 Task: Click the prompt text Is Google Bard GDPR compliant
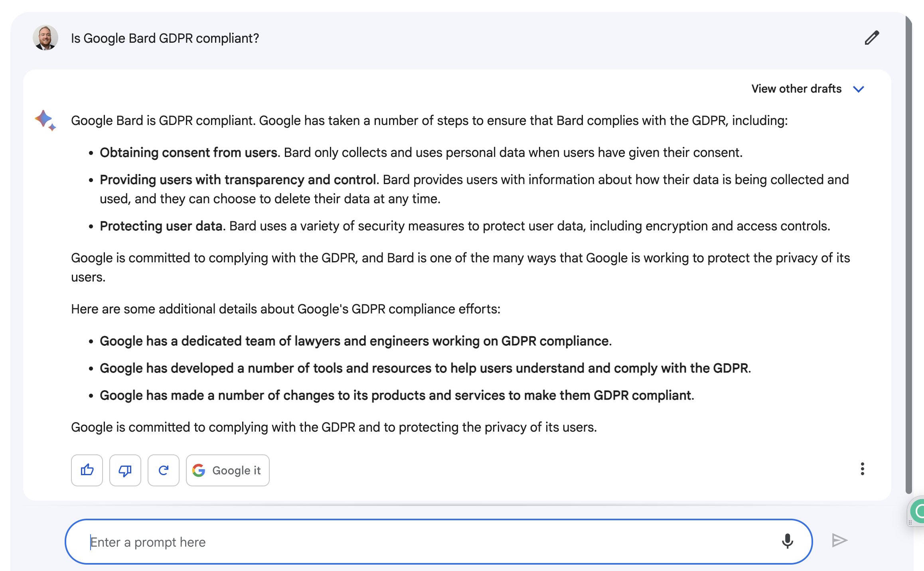tap(165, 38)
